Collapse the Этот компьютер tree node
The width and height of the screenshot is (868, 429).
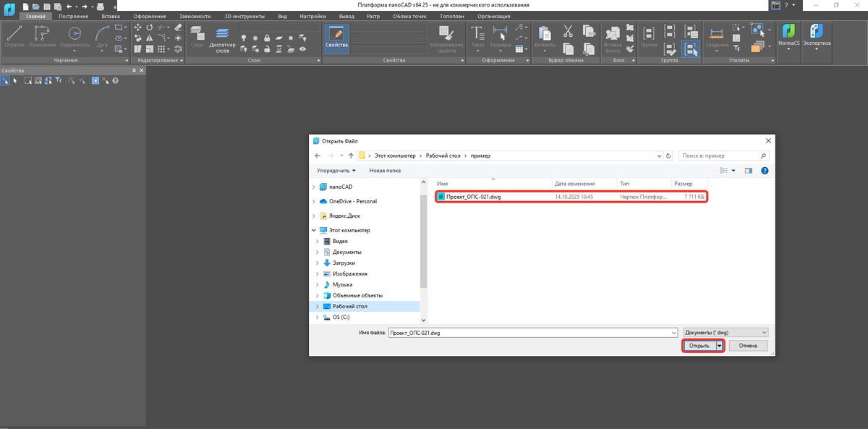coord(314,230)
